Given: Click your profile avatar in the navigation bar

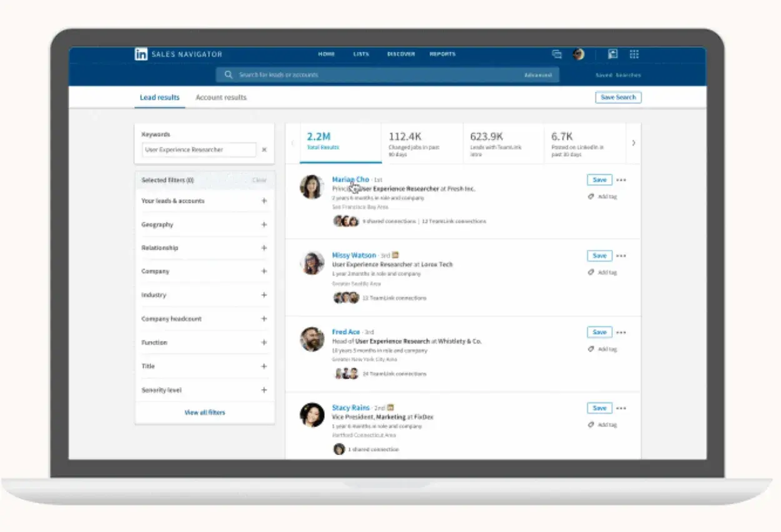Looking at the screenshot, I should 578,54.
